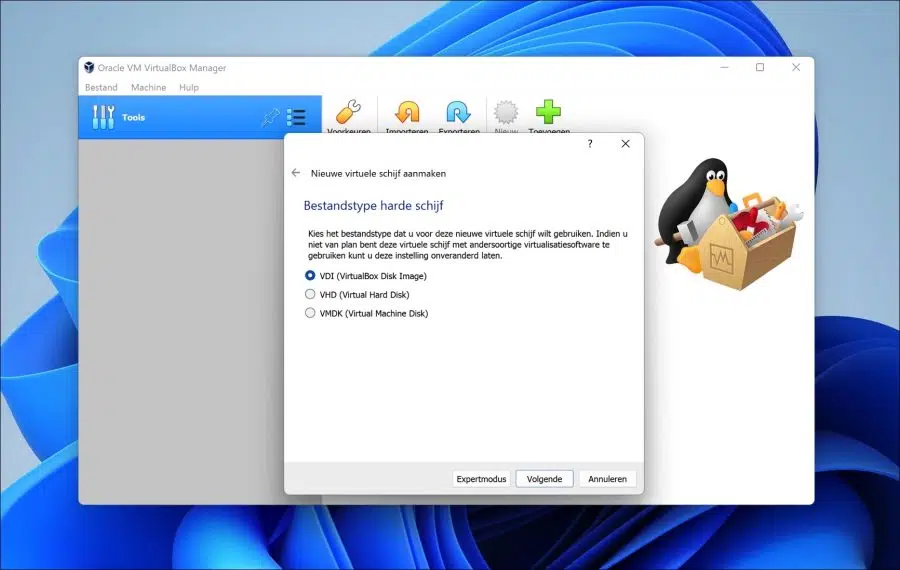Click the penguin toolbox welcome image
The image size is (900, 570).
pyautogui.click(x=728, y=224)
